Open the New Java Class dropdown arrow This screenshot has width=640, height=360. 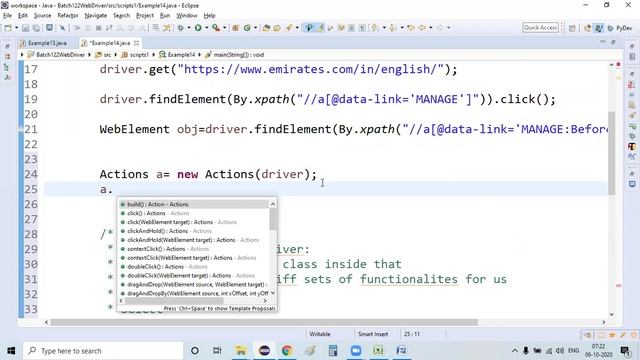pyautogui.click(x=256, y=28)
